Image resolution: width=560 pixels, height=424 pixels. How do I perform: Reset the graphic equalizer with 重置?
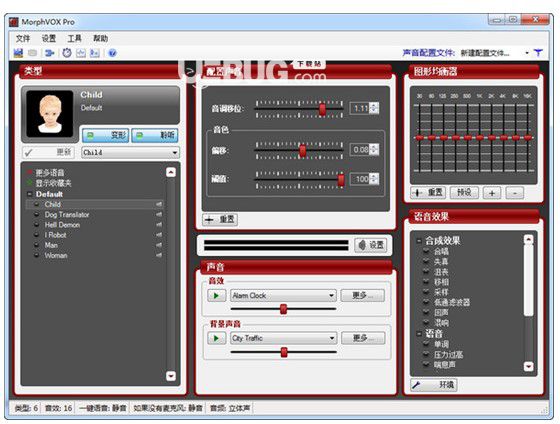click(428, 193)
